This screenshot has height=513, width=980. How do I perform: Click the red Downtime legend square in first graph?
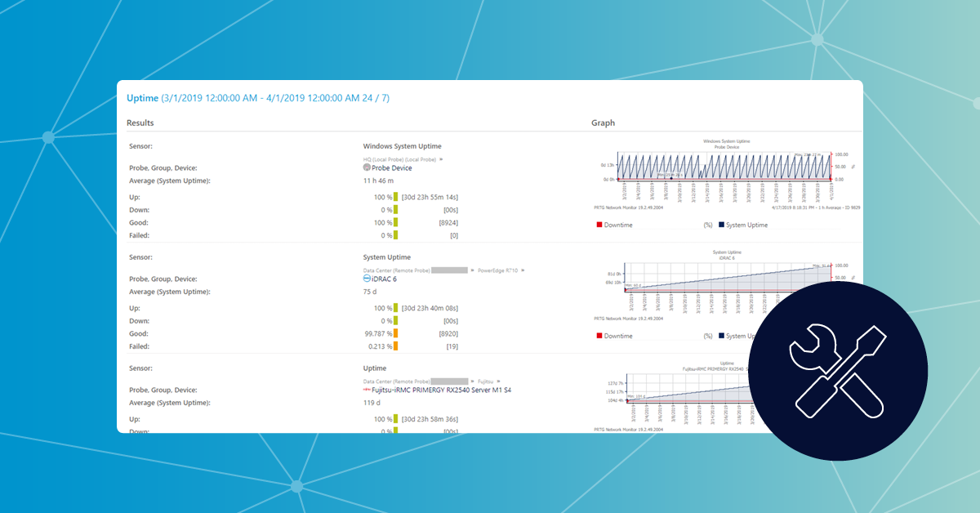(598, 225)
